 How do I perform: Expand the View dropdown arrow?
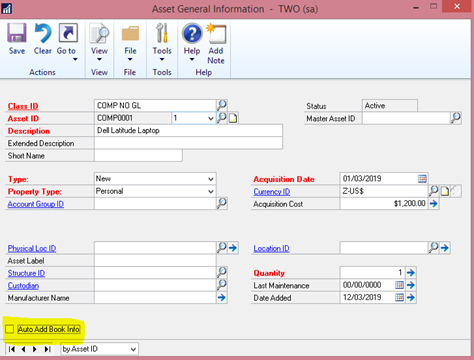click(x=99, y=59)
